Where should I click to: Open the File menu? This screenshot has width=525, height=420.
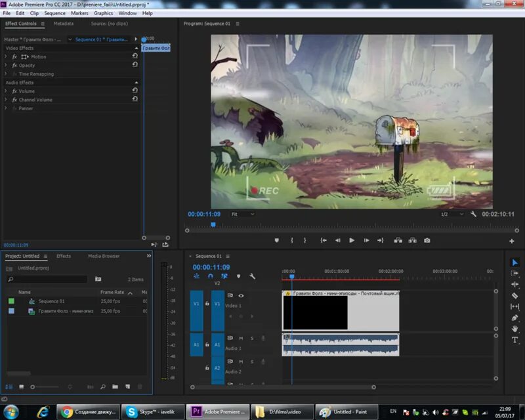[x=7, y=13]
